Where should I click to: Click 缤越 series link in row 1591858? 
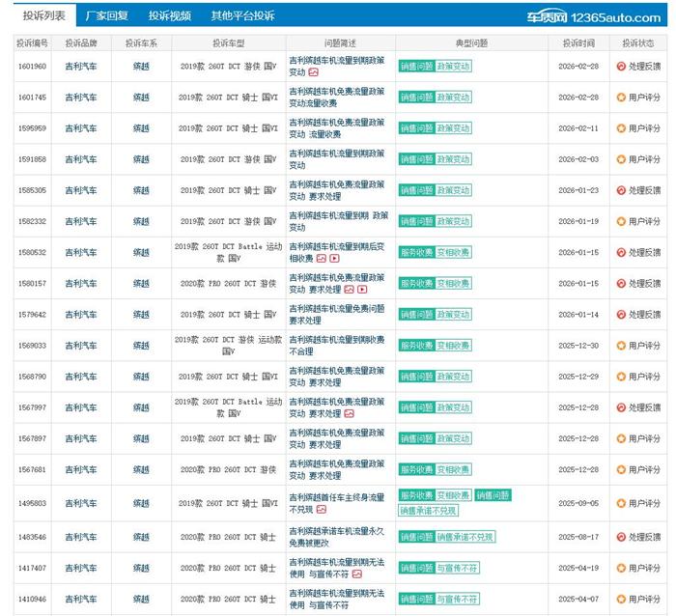(142, 159)
